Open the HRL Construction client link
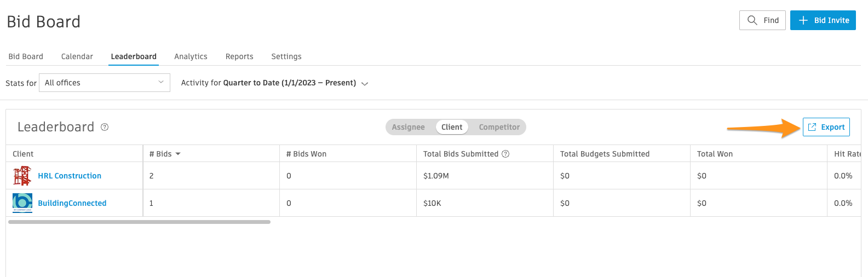Screen dimensions: 868x277 click(70, 176)
